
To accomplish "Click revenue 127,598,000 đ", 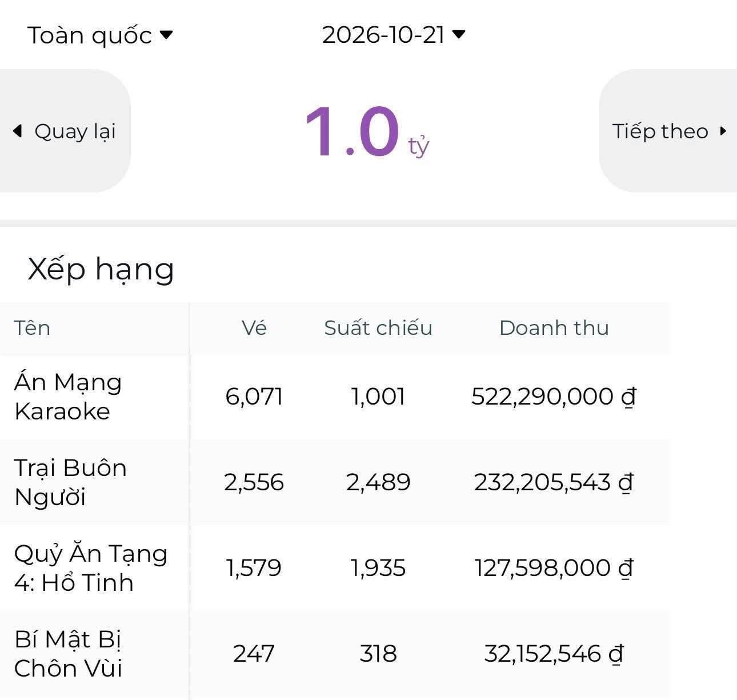I will point(554,568).
